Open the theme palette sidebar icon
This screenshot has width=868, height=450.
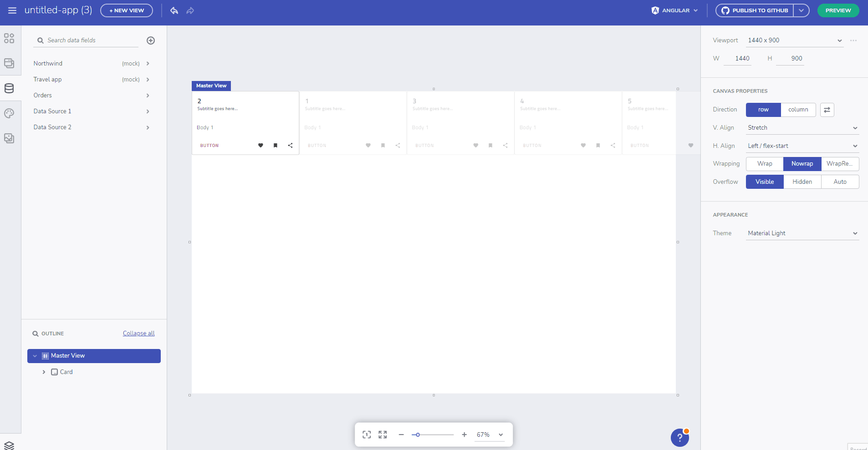pos(9,113)
